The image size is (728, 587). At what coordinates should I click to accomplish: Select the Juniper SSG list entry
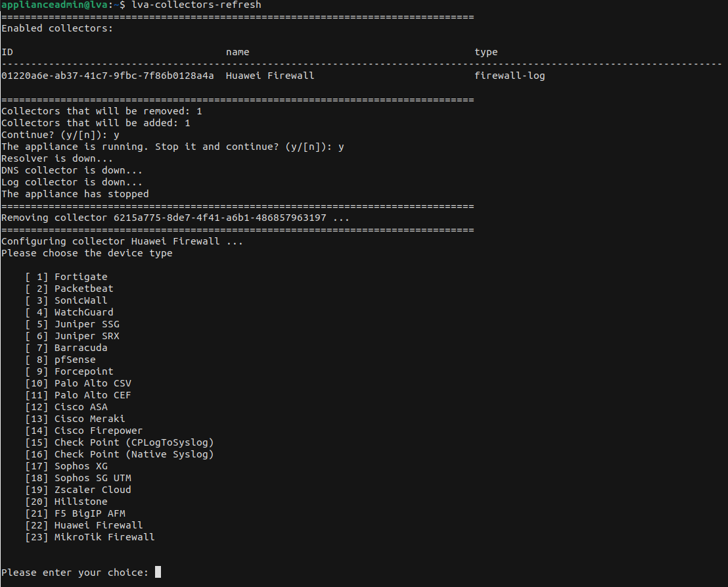[x=87, y=324]
